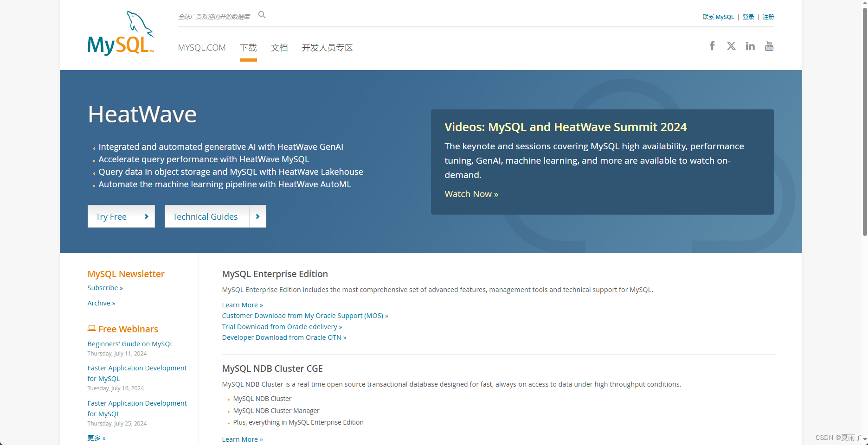Click 'Automate the machine learning pipeline' AutoML bullet

tap(225, 184)
